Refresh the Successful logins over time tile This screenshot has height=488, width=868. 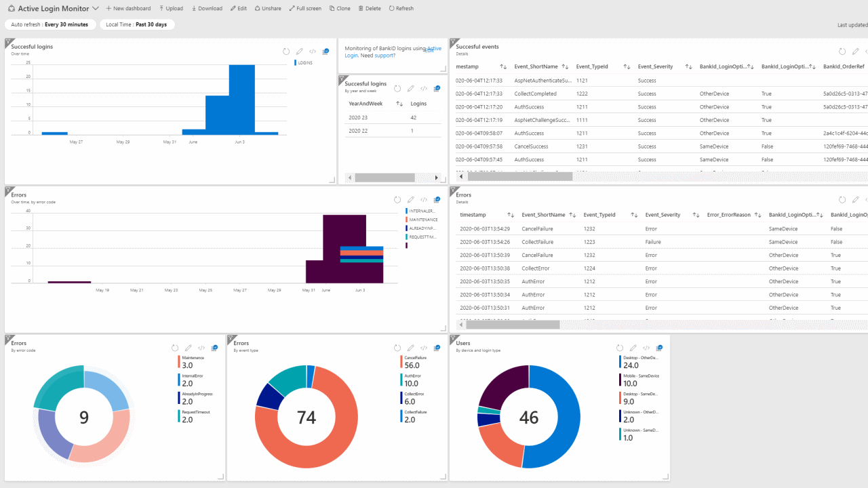click(x=286, y=52)
